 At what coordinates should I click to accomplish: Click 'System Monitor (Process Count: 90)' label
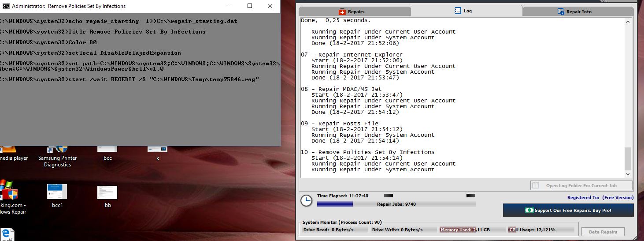tap(342, 222)
